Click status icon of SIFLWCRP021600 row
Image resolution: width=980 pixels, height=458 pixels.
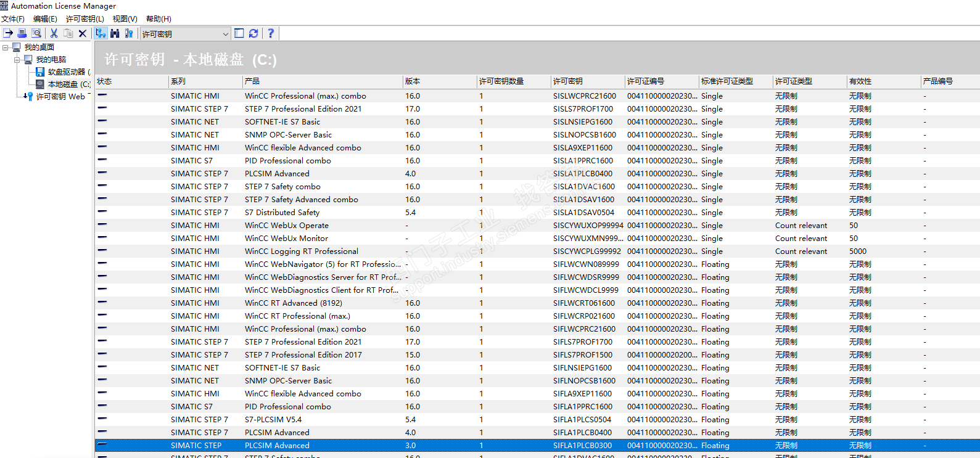[x=102, y=315]
